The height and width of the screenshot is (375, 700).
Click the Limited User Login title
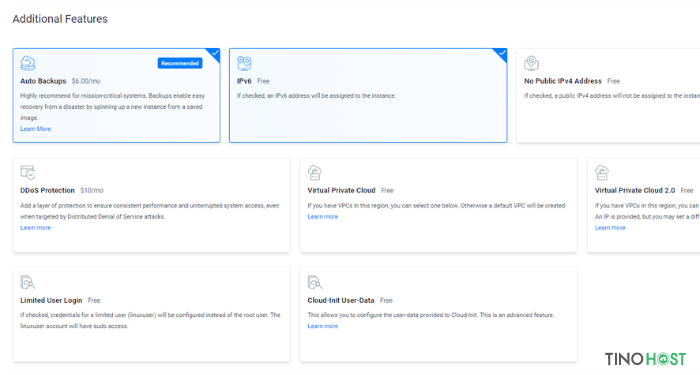(x=51, y=300)
